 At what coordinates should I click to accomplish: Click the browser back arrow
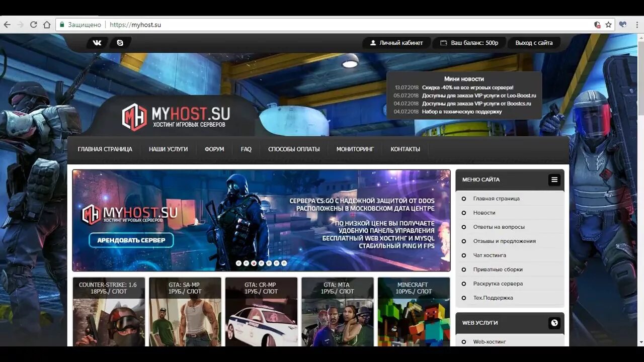[x=7, y=24]
